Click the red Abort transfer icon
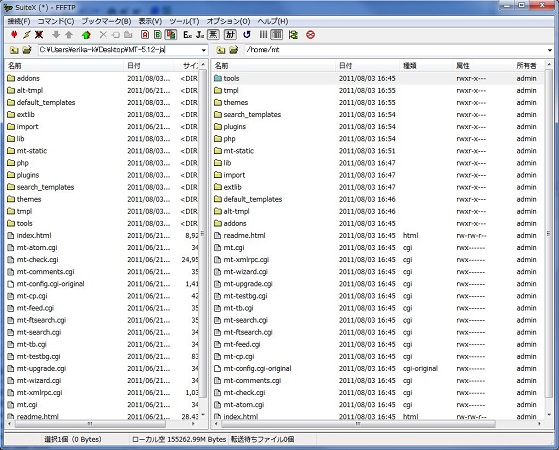 tap(311, 35)
